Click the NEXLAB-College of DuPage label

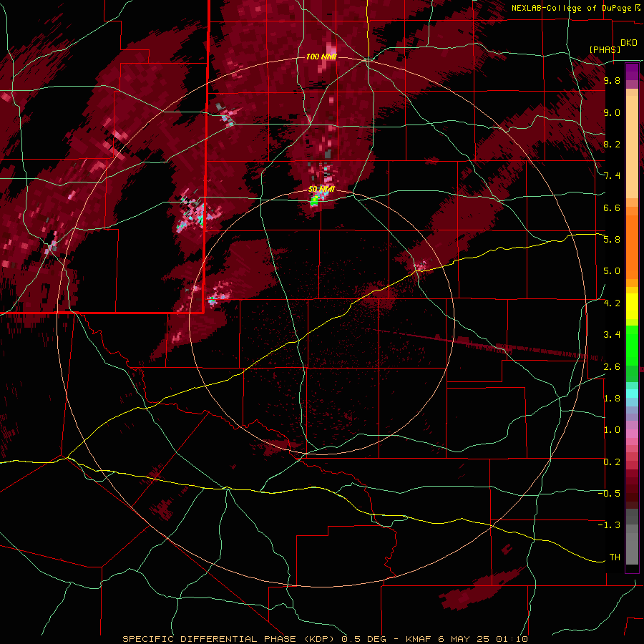click(x=571, y=8)
